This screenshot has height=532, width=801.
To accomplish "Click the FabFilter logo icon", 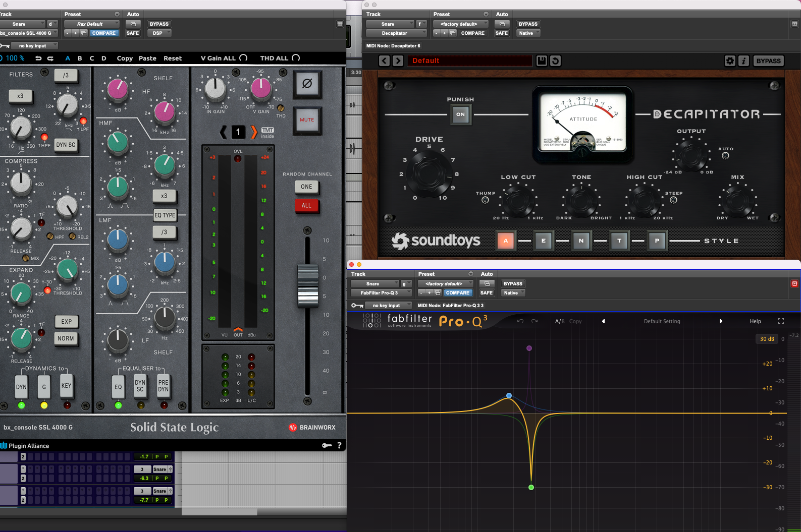I will pyautogui.click(x=372, y=321).
